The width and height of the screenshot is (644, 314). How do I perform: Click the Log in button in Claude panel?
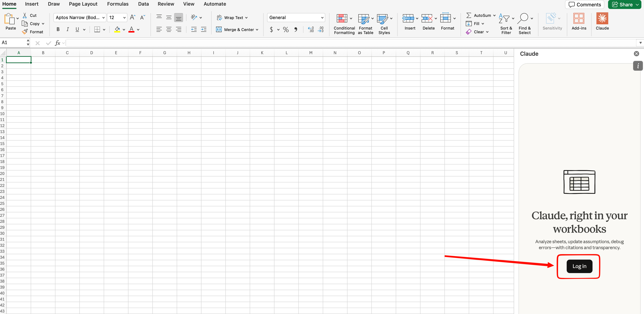579,266
